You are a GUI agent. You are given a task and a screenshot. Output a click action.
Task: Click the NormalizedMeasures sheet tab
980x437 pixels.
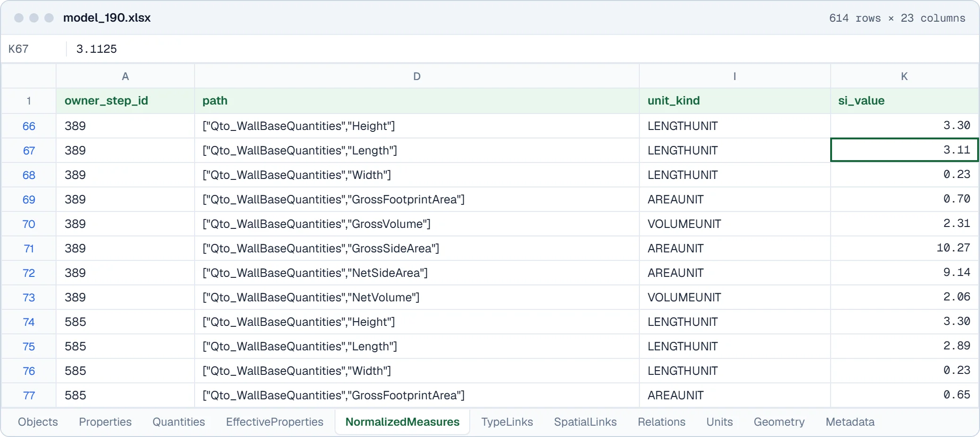(x=402, y=422)
